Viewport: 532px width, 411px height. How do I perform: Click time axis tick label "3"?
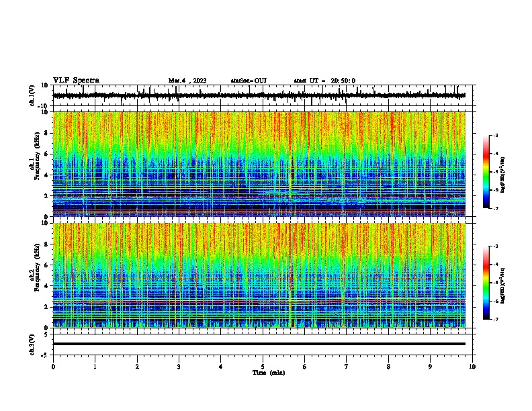coord(179,367)
